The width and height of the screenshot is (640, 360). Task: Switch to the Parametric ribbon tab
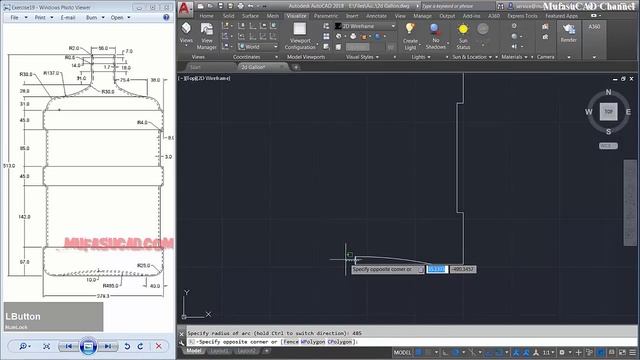[326, 16]
